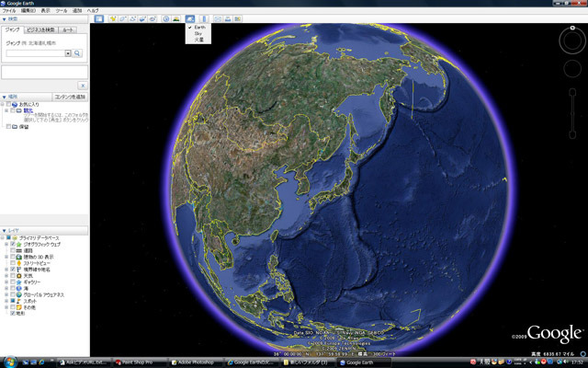Collapse the 検索 search panel triangle

(4, 19)
